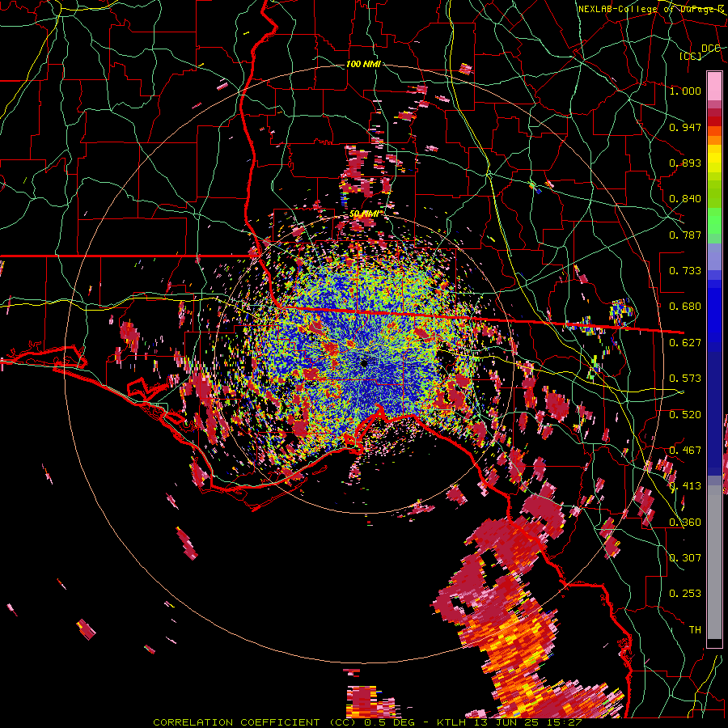Select the 0.893 scale value

coord(685,163)
